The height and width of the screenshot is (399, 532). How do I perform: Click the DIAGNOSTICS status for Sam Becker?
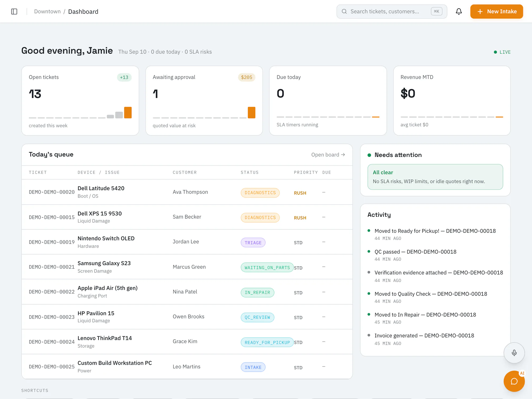coord(260,218)
